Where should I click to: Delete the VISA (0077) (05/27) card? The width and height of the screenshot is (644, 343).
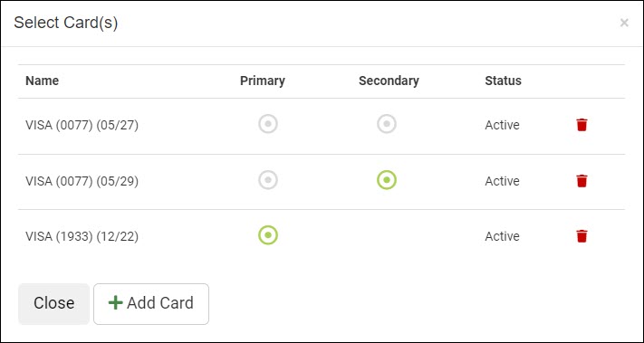click(582, 125)
